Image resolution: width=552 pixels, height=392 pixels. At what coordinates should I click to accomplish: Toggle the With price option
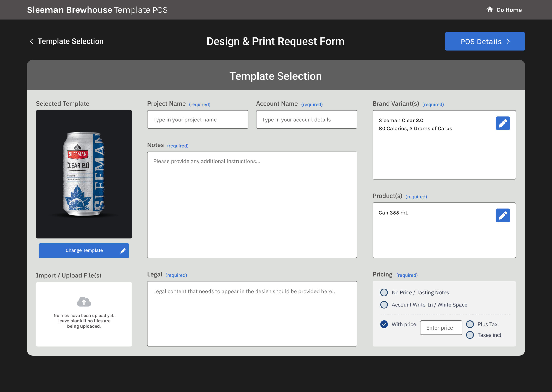pyautogui.click(x=384, y=324)
